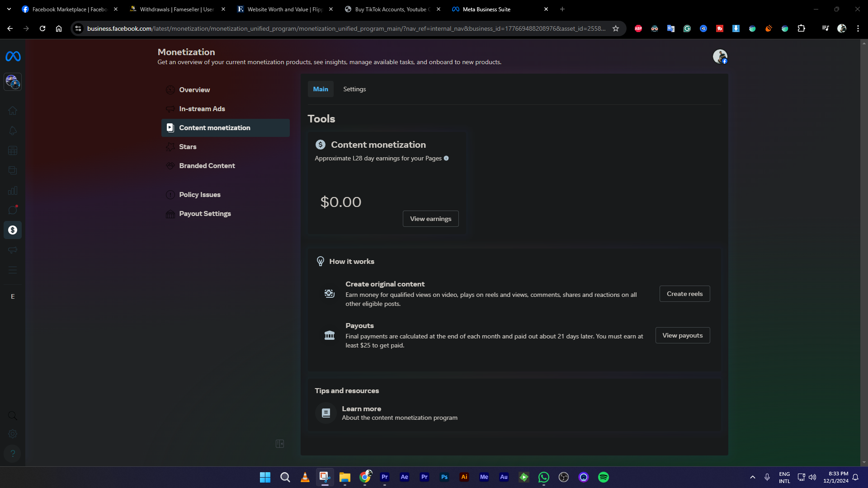Click the profile avatar at top right of page
868x488 pixels.
[x=720, y=56]
